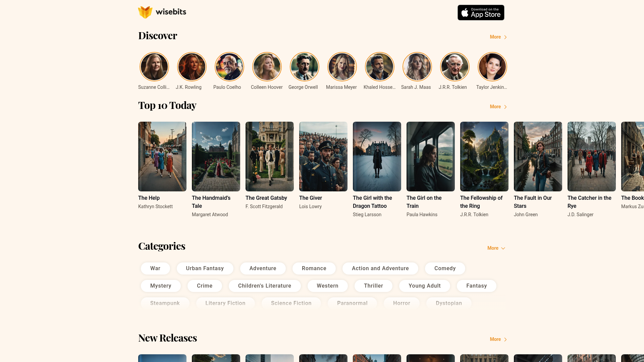Click the Paulo Coelho name label

coord(227,87)
